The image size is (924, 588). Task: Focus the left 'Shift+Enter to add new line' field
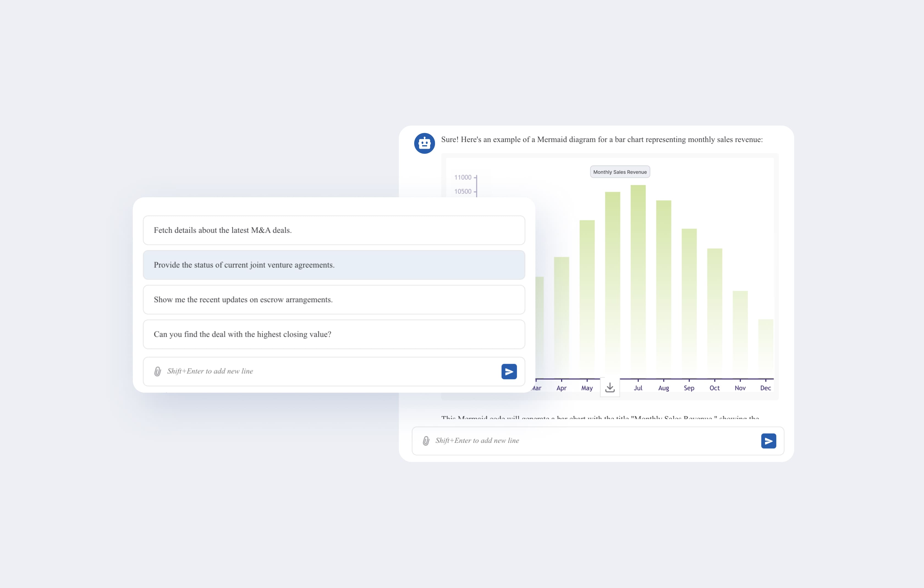(330, 371)
